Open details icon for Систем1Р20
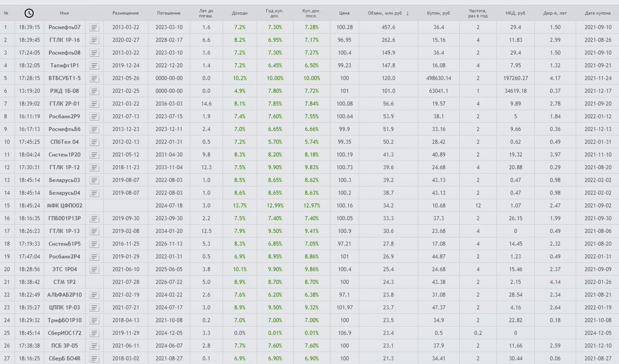619x364 pixels. [x=94, y=155]
